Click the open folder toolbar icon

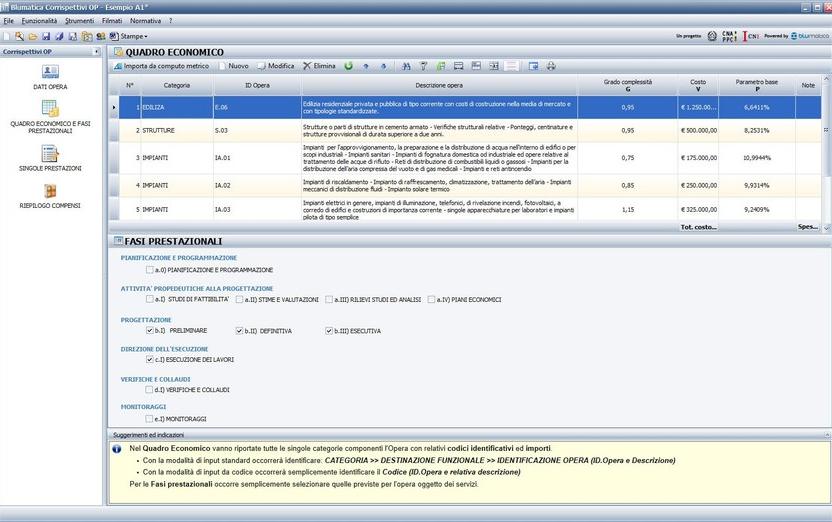[33, 36]
